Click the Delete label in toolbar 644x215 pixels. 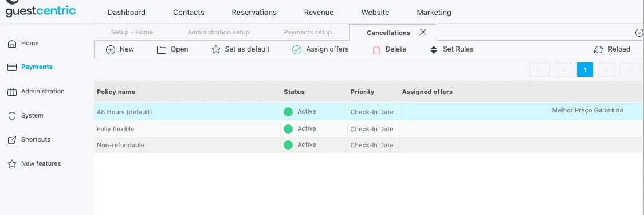395,49
